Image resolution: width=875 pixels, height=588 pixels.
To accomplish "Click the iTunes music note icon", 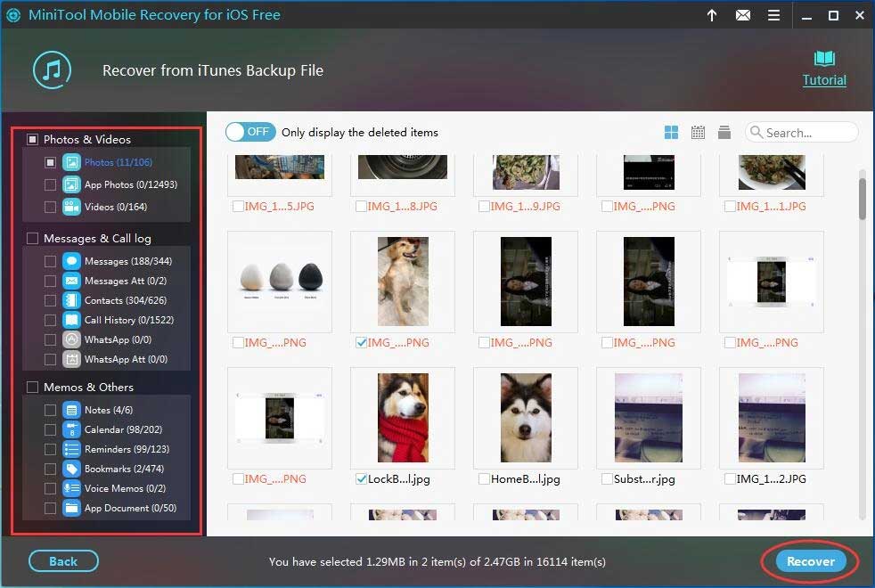I will (x=52, y=70).
